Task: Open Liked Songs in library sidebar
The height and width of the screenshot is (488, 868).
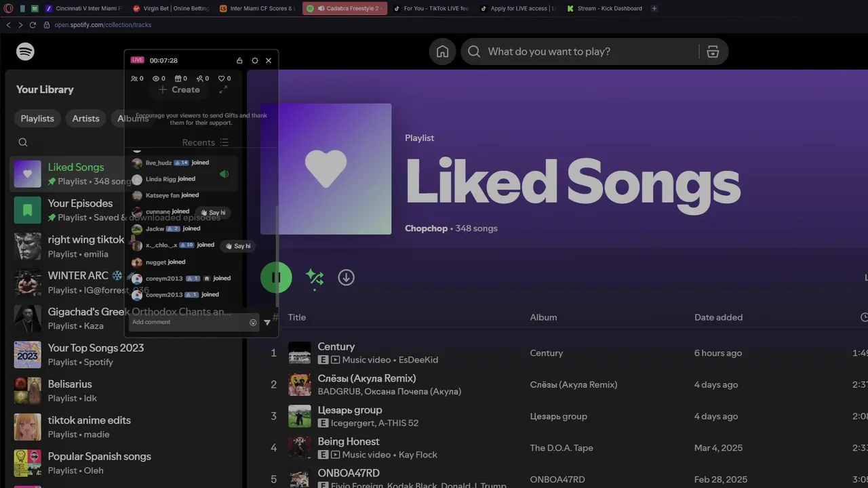Action: tap(124, 174)
